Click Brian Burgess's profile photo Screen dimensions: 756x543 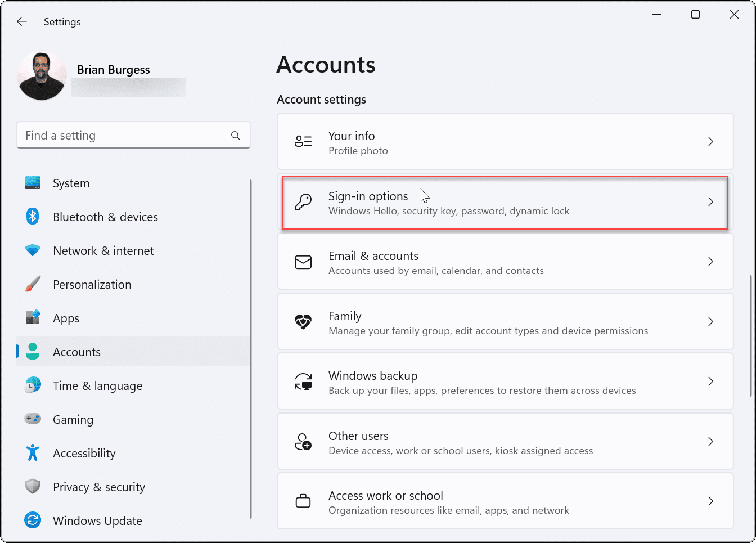41,75
